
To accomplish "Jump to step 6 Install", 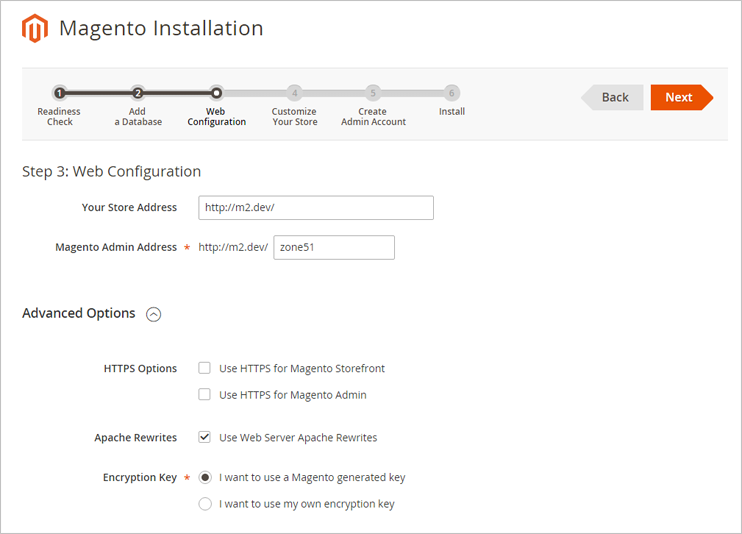I will pyautogui.click(x=451, y=93).
